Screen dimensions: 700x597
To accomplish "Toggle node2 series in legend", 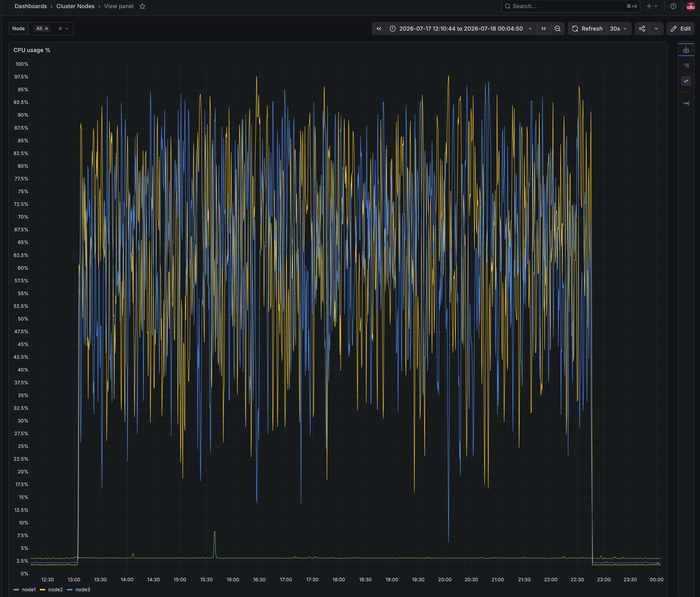I will (x=55, y=590).
